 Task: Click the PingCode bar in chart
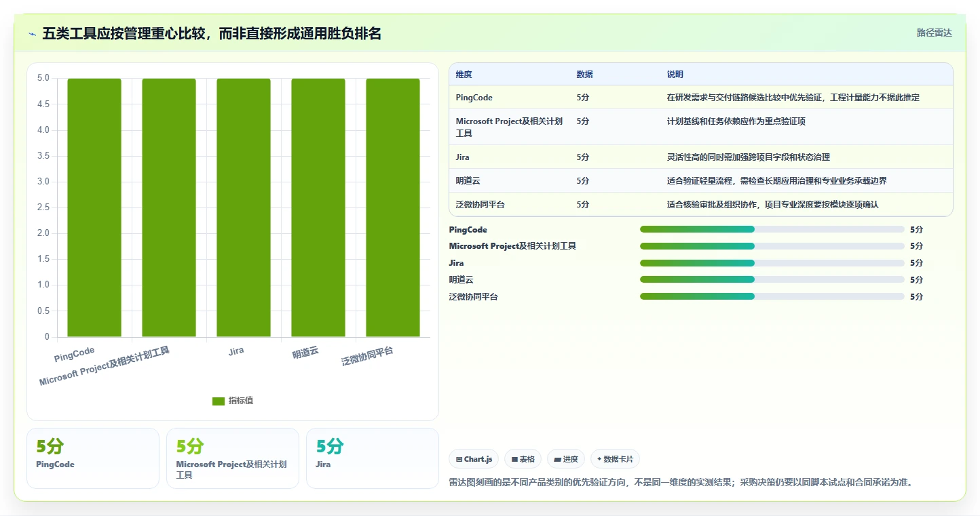pyautogui.click(x=94, y=207)
